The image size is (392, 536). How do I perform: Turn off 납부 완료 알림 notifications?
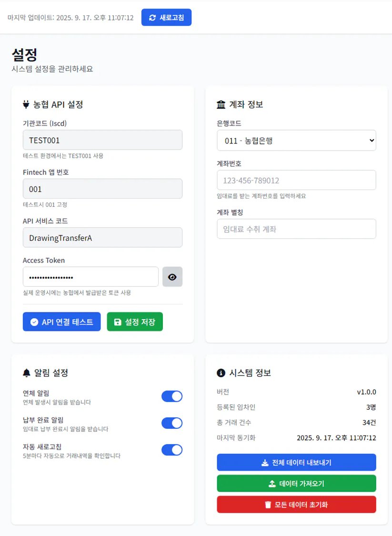pos(171,423)
